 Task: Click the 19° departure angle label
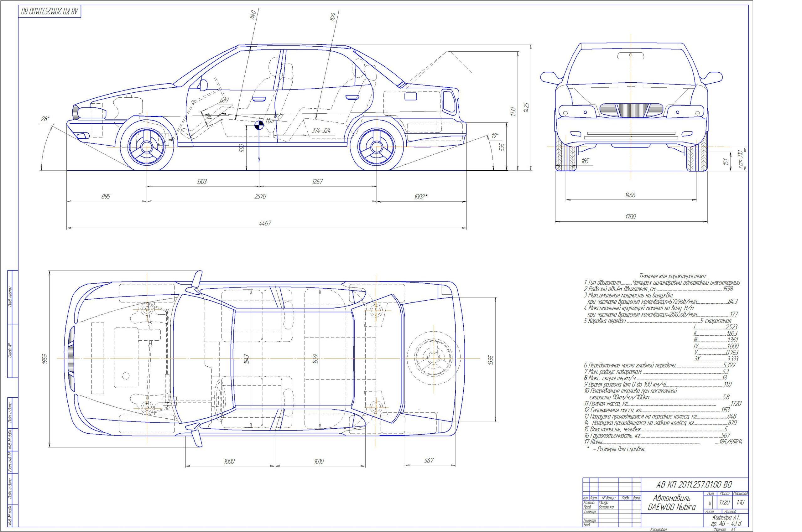point(495,136)
